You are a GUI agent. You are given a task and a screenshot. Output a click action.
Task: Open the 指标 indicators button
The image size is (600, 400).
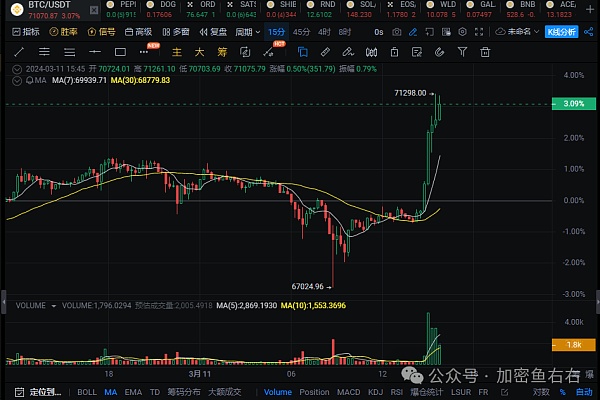tap(26, 32)
